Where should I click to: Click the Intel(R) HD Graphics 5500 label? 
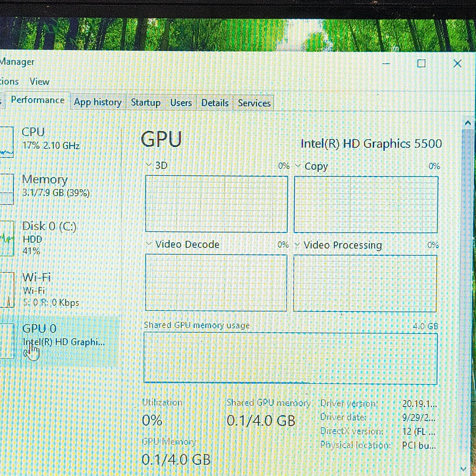click(371, 143)
